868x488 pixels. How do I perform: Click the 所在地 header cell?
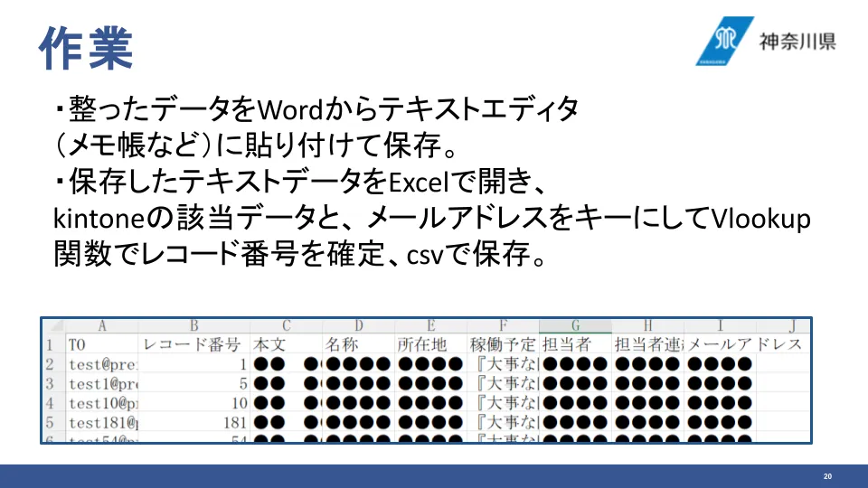pos(430,344)
